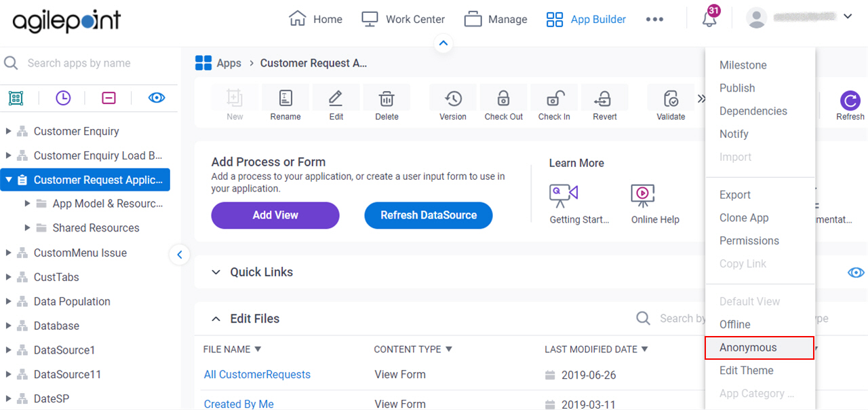Click the user avatar icon
Screen dimensions: 868x410
pyautogui.click(x=756, y=18)
